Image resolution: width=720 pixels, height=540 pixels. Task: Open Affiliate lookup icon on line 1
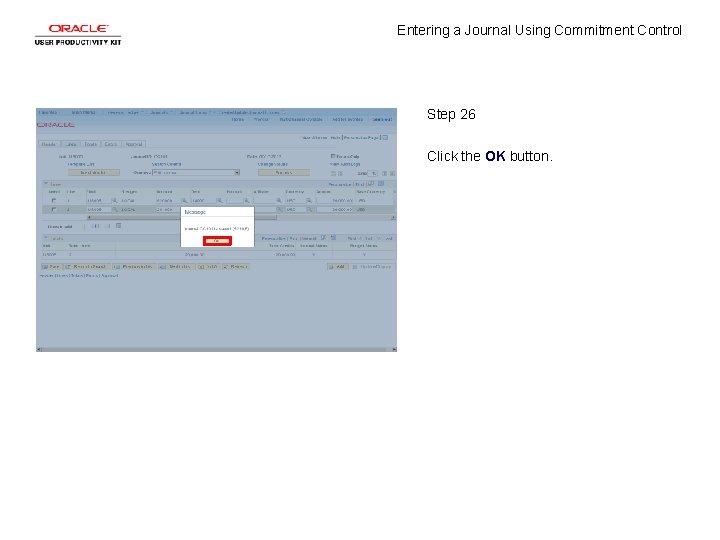point(279,201)
